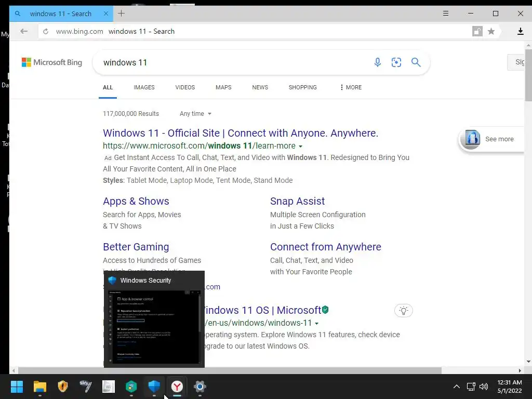Open Windows Start menu
The width and height of the screenshot is (532, 399).
(x=17, y=387)
